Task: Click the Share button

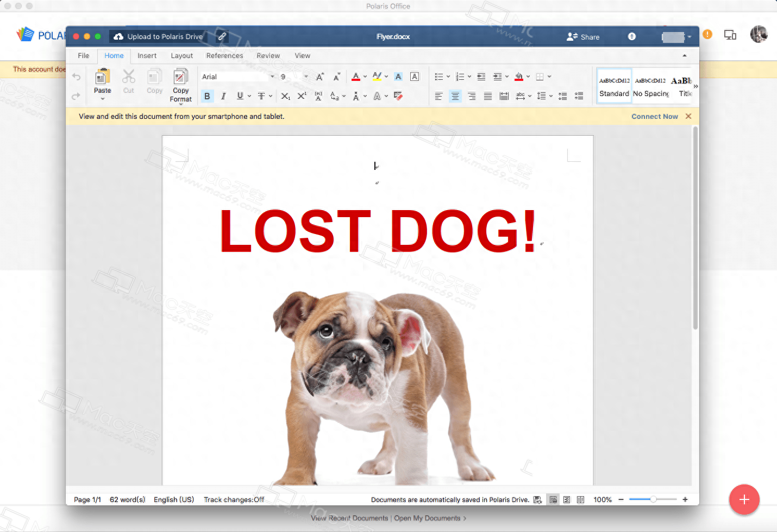Action: [x=583, y=37]
